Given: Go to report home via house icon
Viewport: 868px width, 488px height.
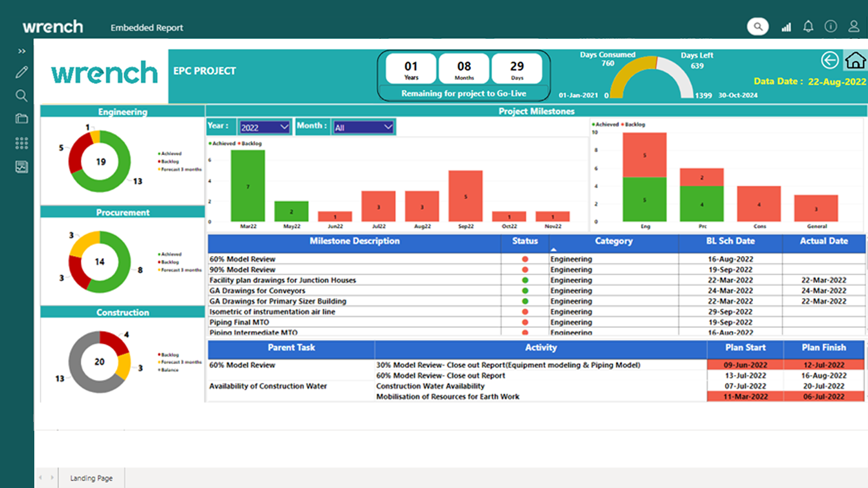Looking at the screenshot, I should click(x=855, y=60).
